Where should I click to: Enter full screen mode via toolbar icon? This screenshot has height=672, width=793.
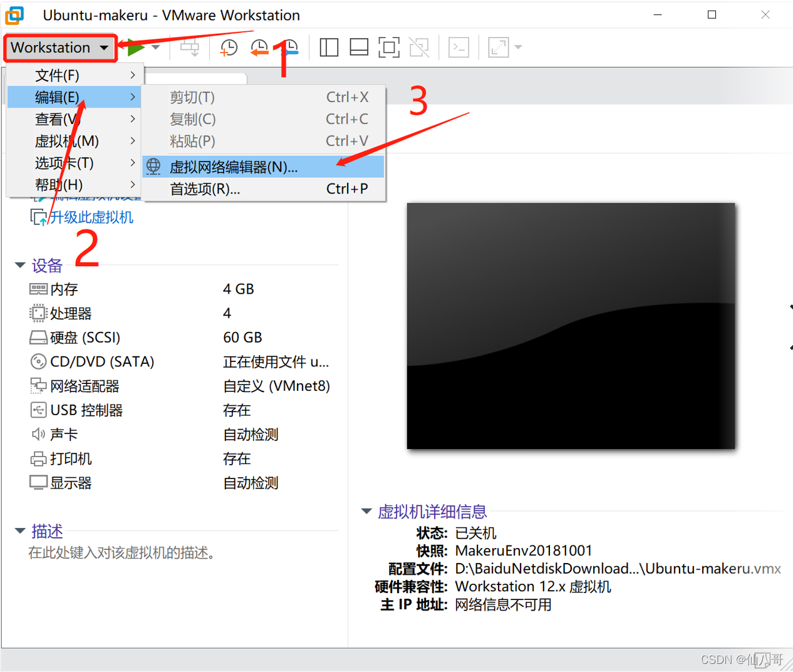point(388,47)
